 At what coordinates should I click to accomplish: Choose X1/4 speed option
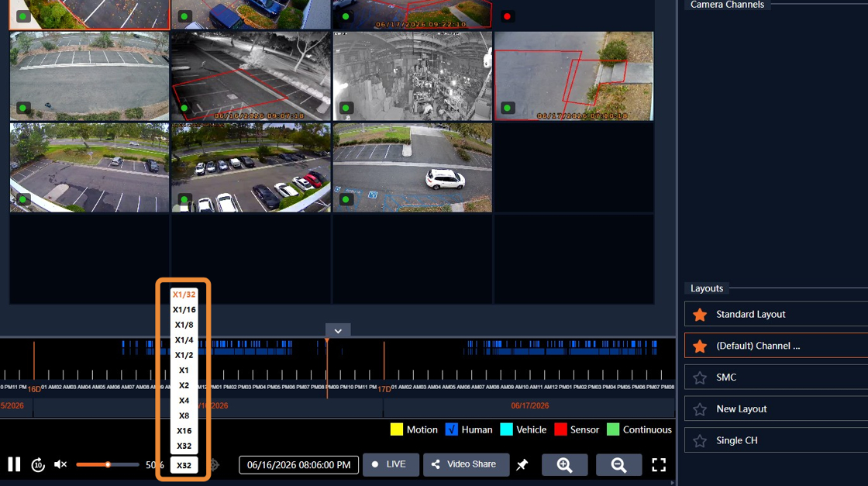184,340
